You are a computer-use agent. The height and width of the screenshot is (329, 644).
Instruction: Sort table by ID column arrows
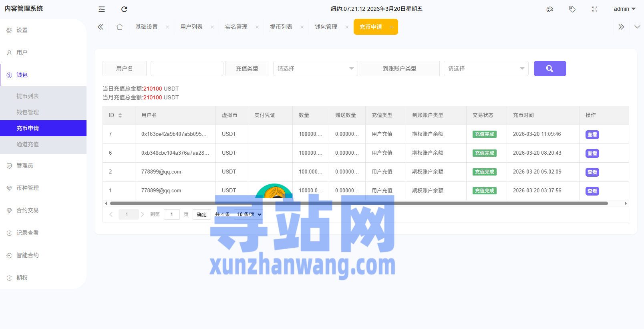point(120,115)
